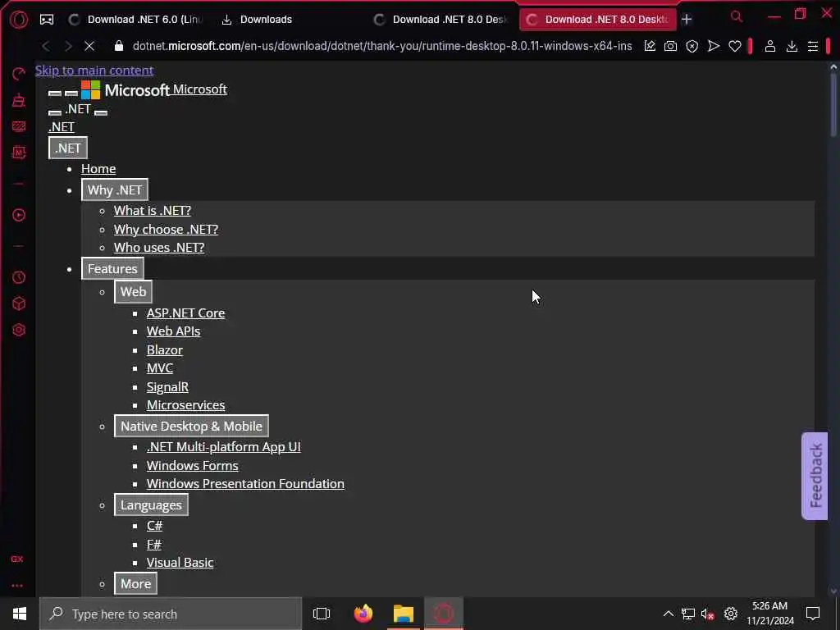This screenshot has width=840, height=630.
Task: Search tabs with the magnifier icon
Action: point(737,17)
